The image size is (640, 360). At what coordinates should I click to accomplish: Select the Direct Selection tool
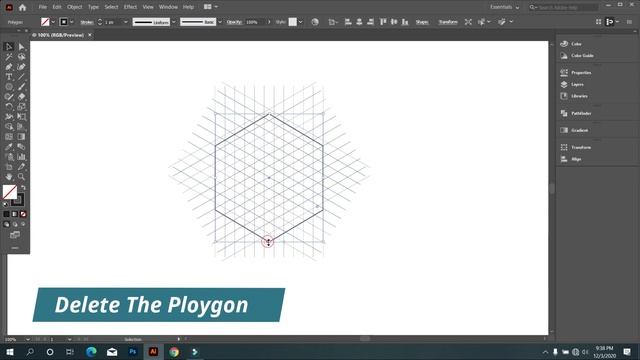click(21, 47)
